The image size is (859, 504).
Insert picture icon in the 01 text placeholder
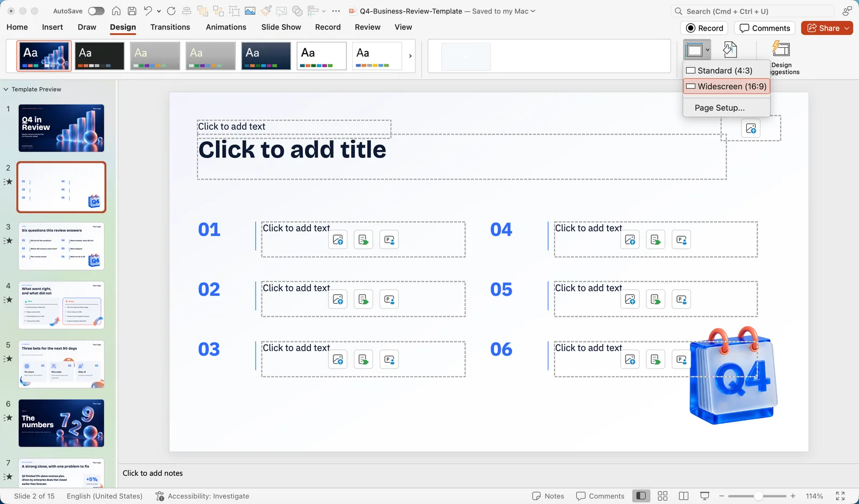[338, 240]
